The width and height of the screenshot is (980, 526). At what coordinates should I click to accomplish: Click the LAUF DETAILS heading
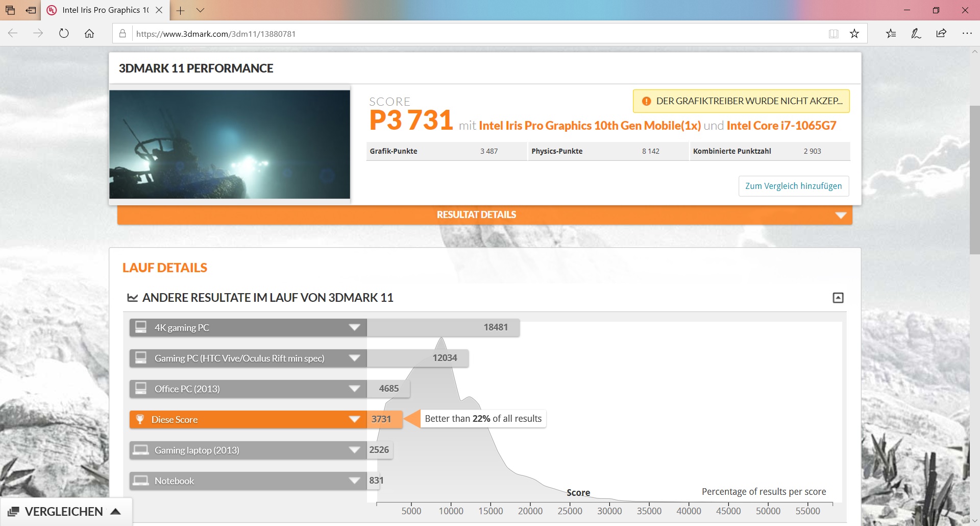(165, 268)
